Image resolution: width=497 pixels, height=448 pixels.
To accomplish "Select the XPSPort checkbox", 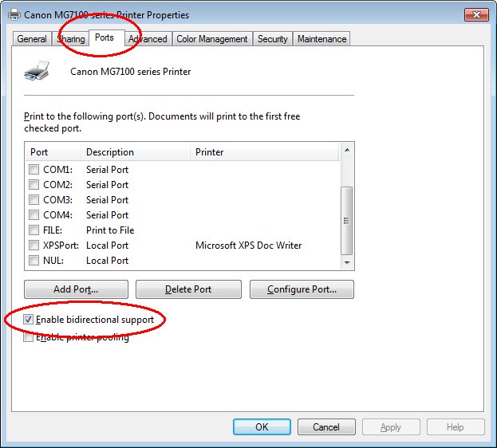I will 34,246.
